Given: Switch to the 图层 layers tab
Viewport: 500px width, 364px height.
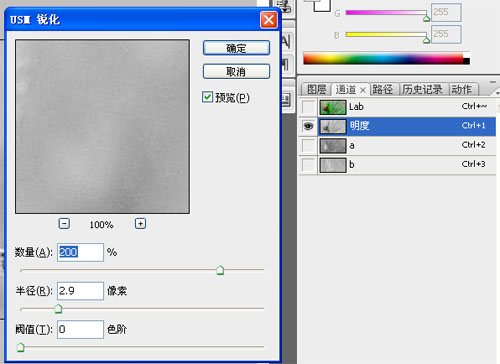Looking at the screenshot, I should [x=316, y=89].
